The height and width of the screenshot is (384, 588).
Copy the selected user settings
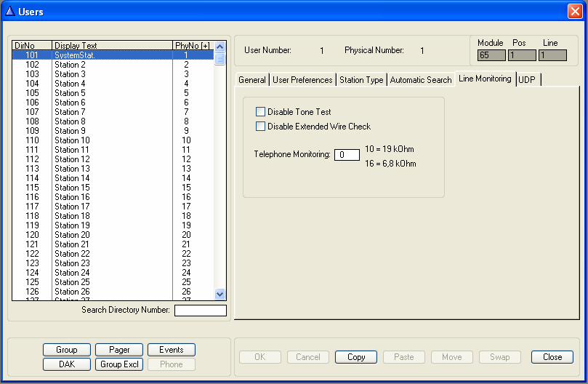click(x=356, y=357)
